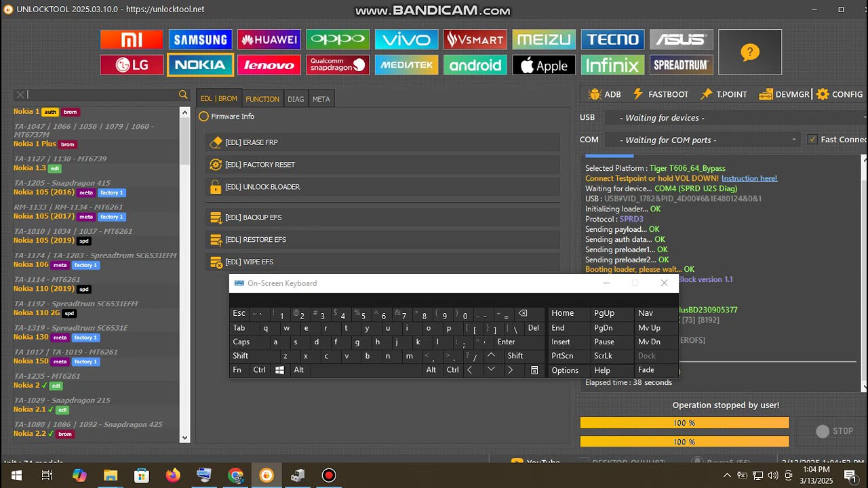Select the Nokia brand logo
This screenshot has width=868, height=488.
200,65
